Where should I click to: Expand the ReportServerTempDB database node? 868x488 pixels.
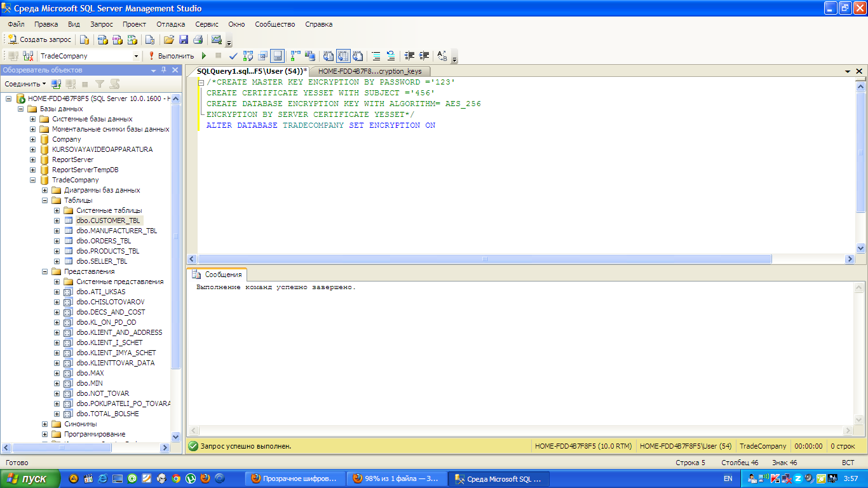coord(32,170)
